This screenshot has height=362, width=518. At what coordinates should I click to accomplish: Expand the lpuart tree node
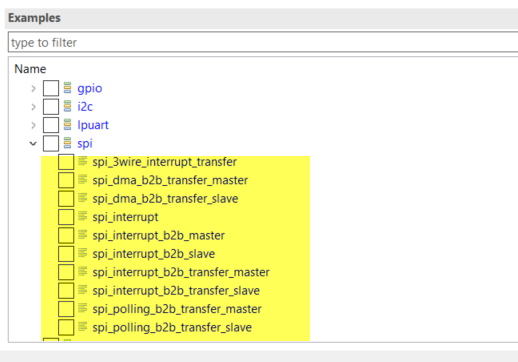[33, 125]
